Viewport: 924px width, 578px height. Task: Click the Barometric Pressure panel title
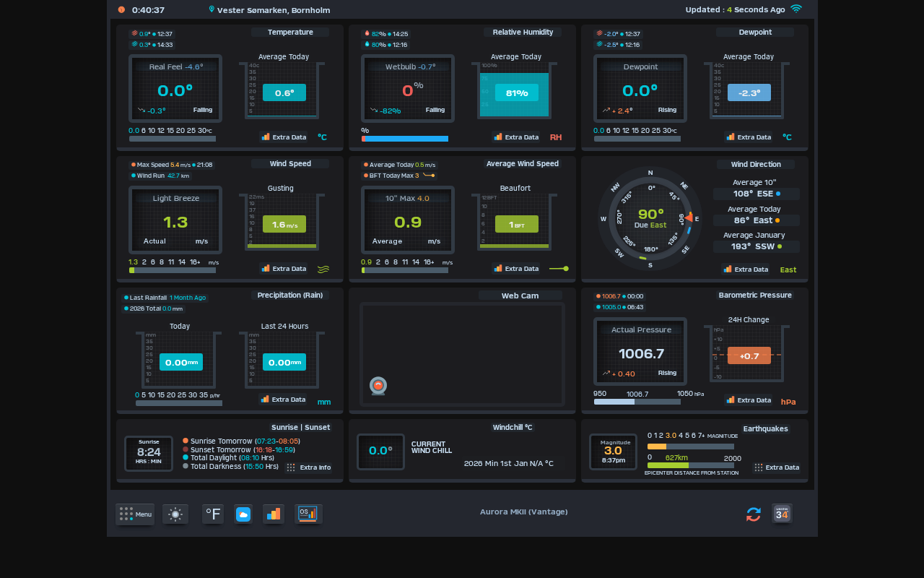(x=755, y=296)
